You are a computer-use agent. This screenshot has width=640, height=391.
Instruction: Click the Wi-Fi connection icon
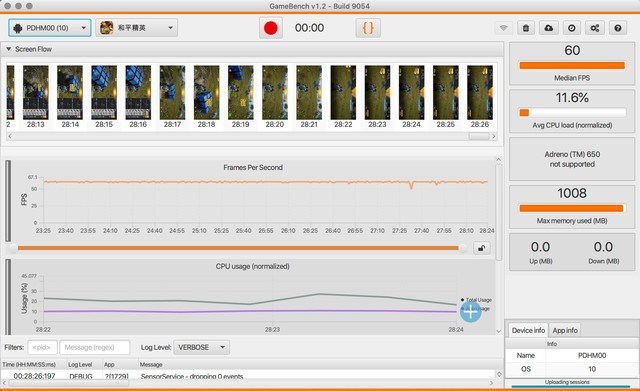504,28
